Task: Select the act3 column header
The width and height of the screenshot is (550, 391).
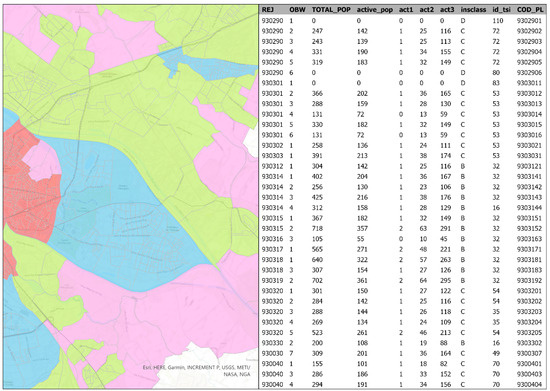Action: [447, 10]
